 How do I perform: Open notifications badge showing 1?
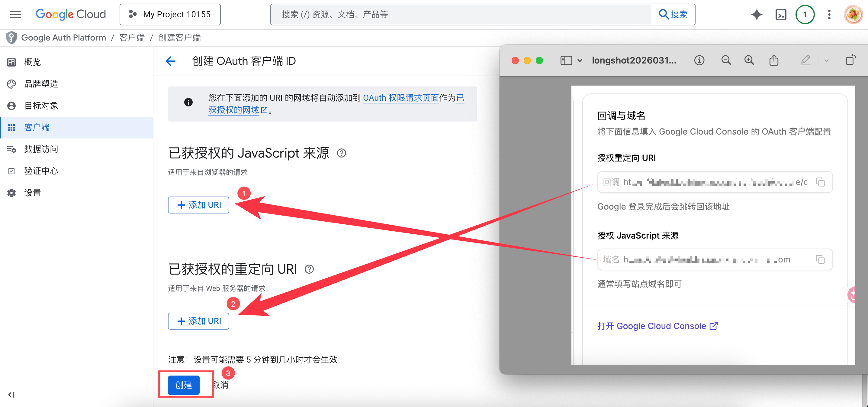[805, 15]
